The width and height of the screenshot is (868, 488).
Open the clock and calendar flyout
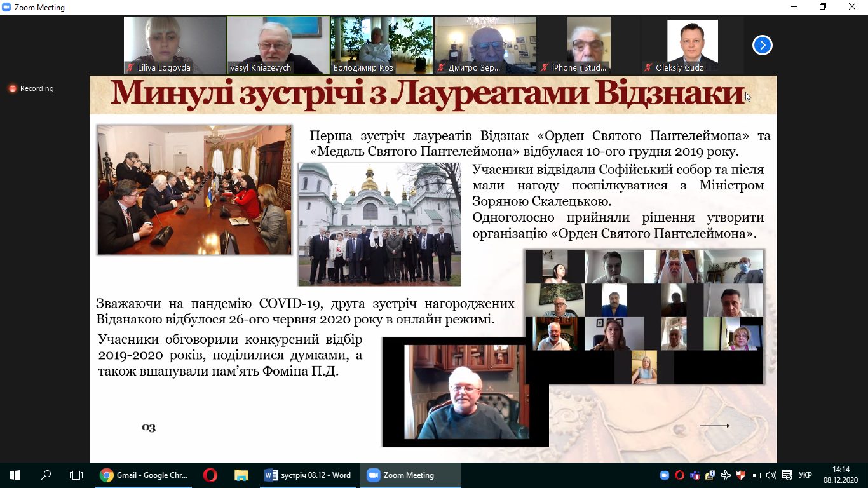pos(840,475)
